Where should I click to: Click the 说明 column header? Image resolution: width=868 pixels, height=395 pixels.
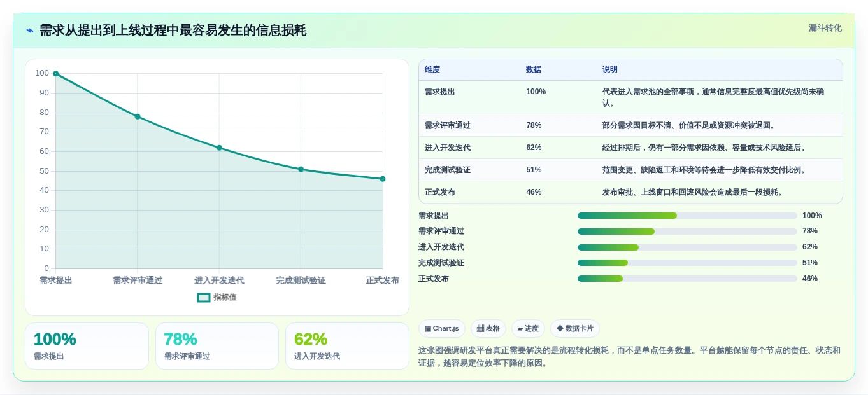610,69
